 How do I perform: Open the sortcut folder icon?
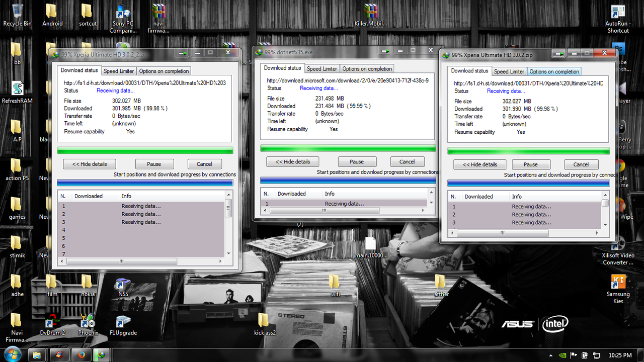click(x=88, y=15)
